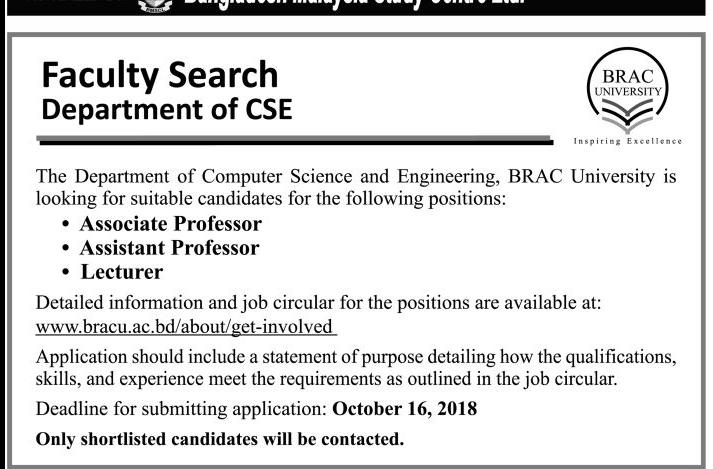Select the Associate Professor position
This screenshot has height=469, width=713.
[170, 223]
